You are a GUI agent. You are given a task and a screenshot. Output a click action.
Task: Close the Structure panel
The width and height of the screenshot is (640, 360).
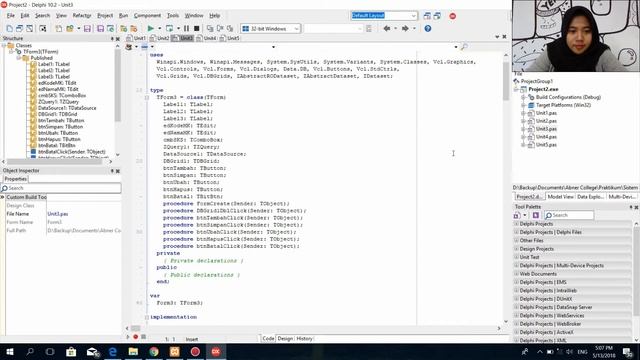[x=118, y=39]
